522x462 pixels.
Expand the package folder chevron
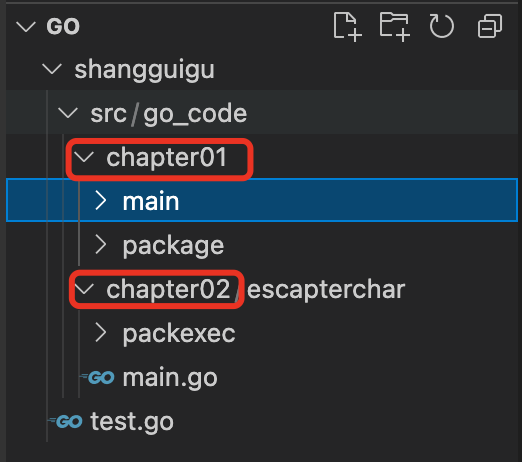101,245
